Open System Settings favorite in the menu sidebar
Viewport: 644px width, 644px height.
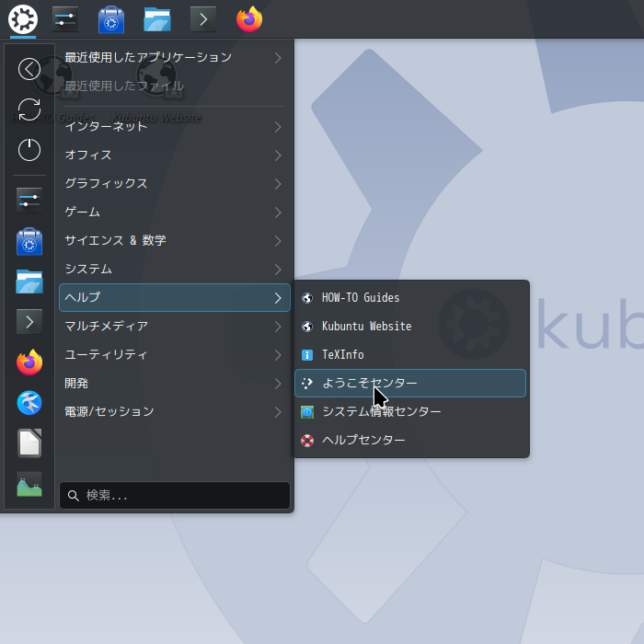pyautogui.click(x=29, y=201)
